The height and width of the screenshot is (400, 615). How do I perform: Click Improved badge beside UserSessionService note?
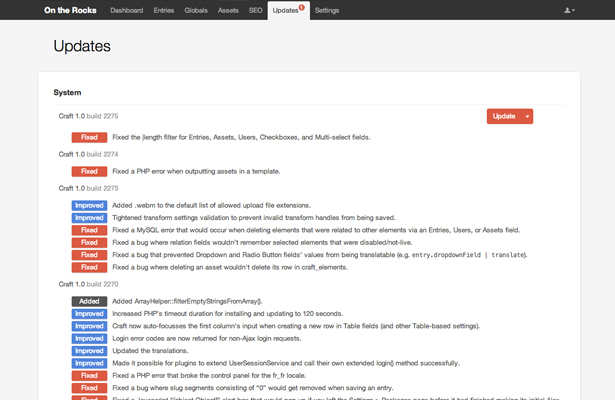point(89,363)
